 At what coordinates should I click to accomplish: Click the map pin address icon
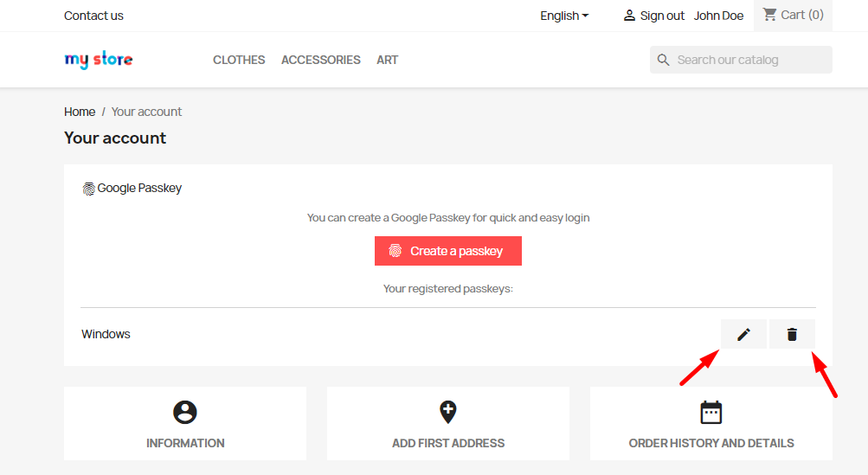click(447, 412)
